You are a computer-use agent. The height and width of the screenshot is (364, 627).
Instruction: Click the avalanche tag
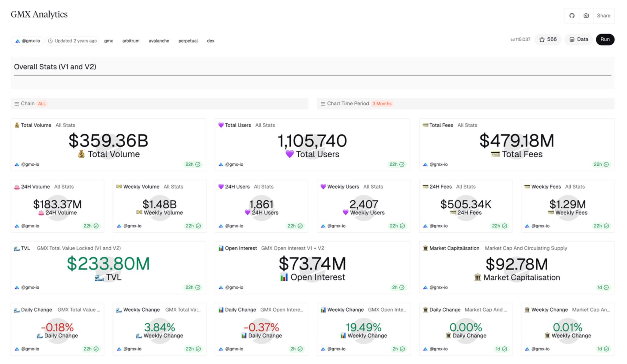coord(159,41)
